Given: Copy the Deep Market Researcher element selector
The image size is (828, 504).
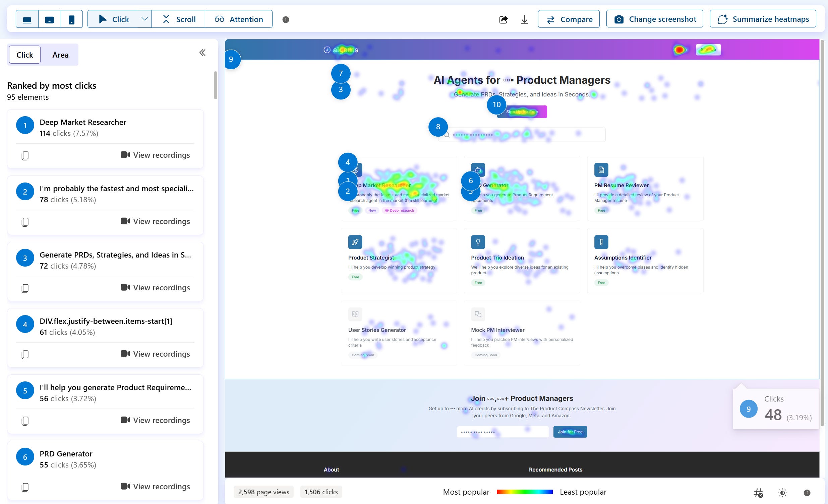Looking at the screenshot, I should 25,155.
